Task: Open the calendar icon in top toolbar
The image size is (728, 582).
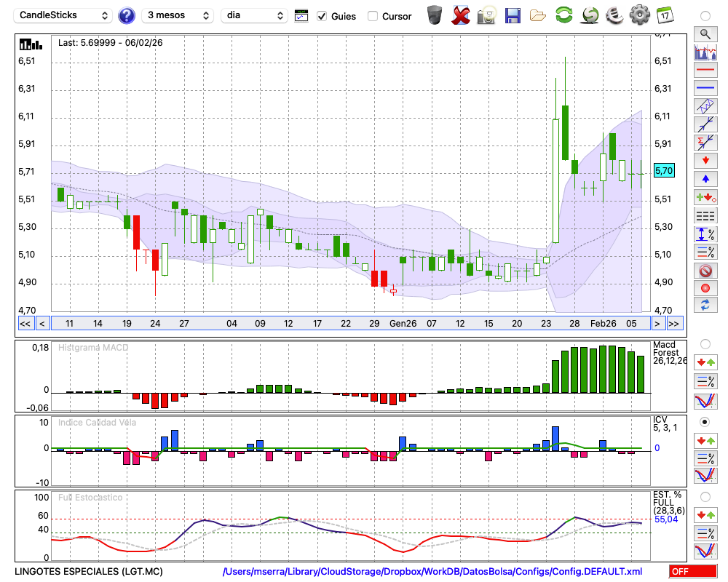Action: coord(664,15)
